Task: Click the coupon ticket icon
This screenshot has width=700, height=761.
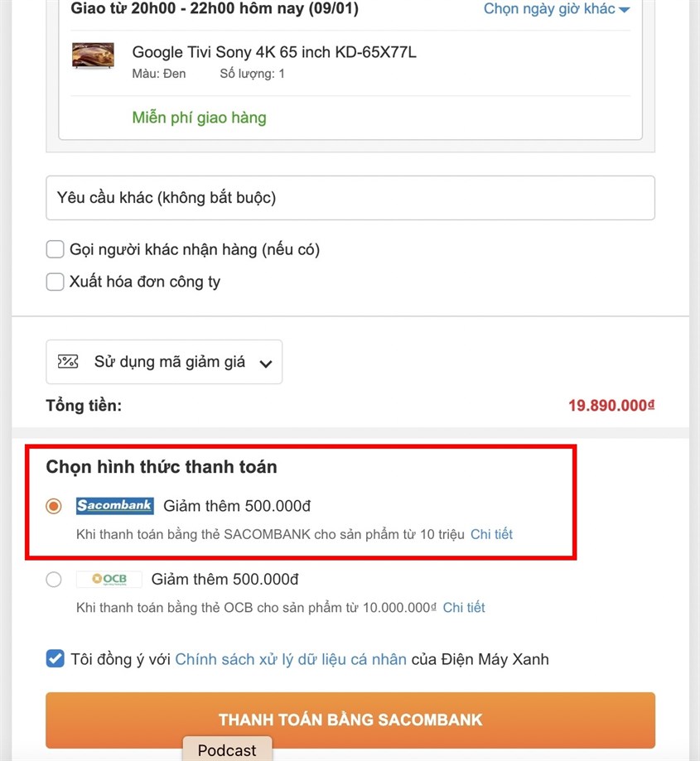Action: click(68, 362)
